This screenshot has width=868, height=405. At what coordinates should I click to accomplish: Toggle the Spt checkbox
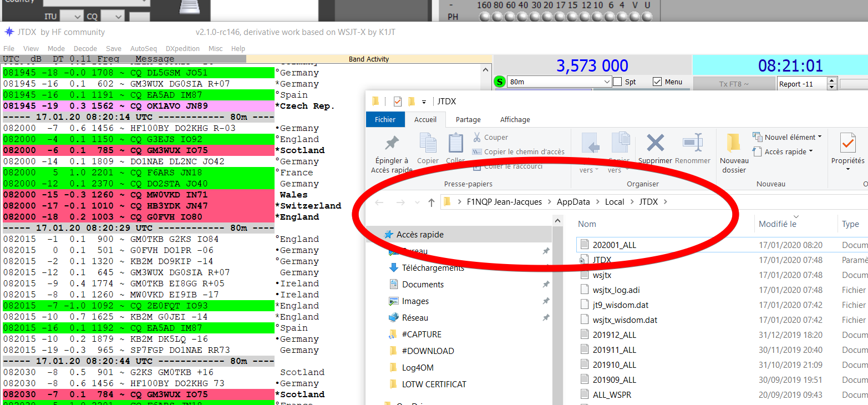[617, 82]
